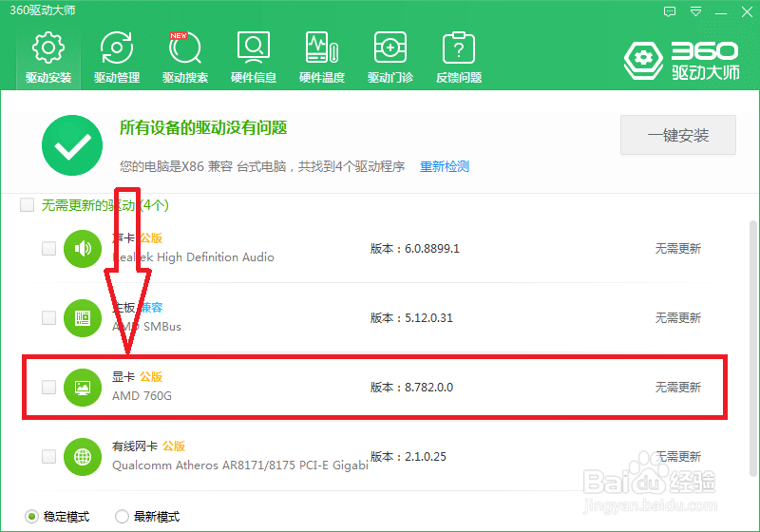Click the 360驱动大师 logo
The width and height of the screenshot is (760, 532).
[682, 61]
